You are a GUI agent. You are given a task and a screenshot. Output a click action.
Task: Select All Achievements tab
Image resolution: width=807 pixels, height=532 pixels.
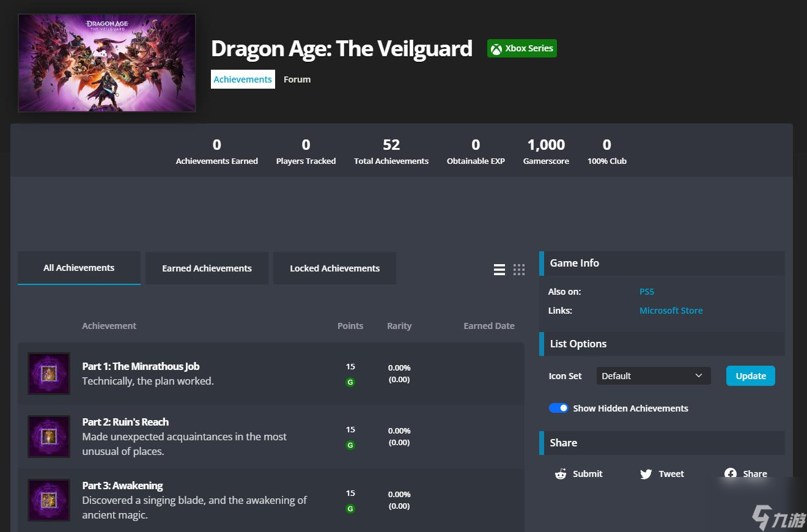point(79,268)
